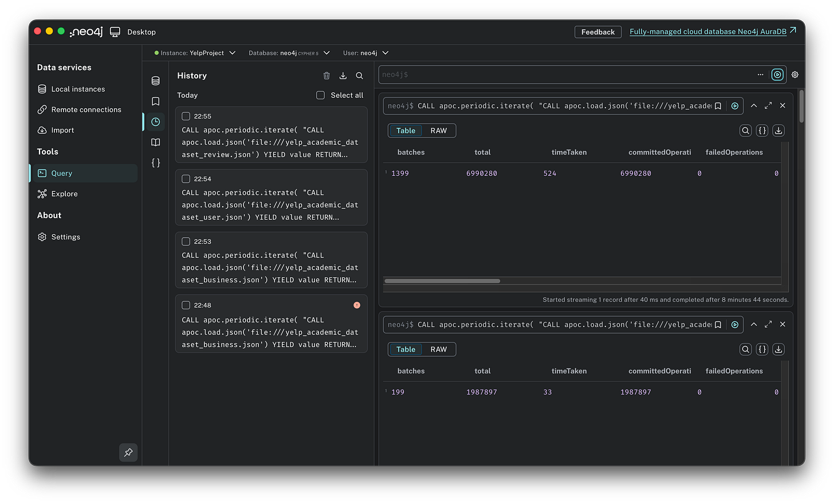
Task: Check the 22:48 history entry checkbox
Action: [186, 305]
